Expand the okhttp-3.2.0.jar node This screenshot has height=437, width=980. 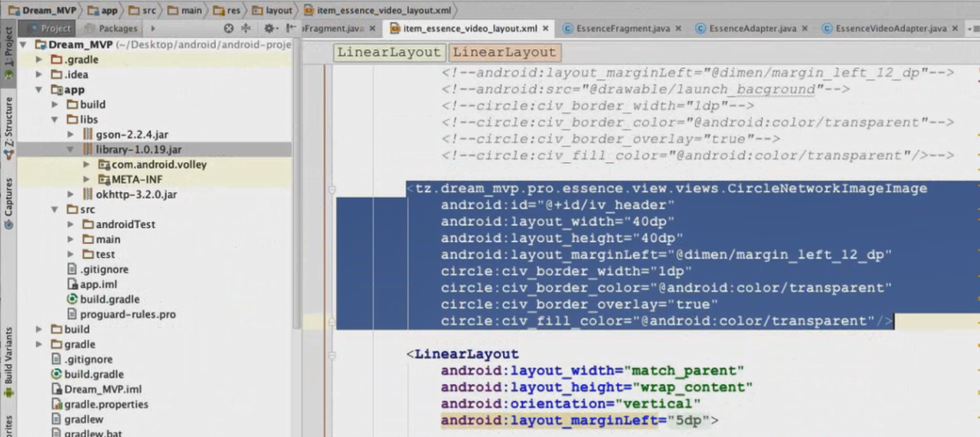[x=71, y=194]
